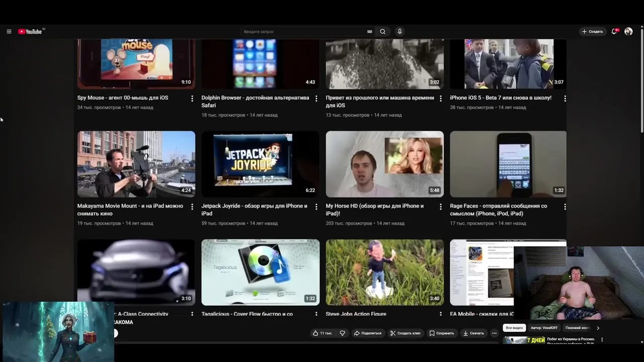The image size is (644, 362).
Task: Select the Похожий контент chip
Action: (x=578, y=328)
